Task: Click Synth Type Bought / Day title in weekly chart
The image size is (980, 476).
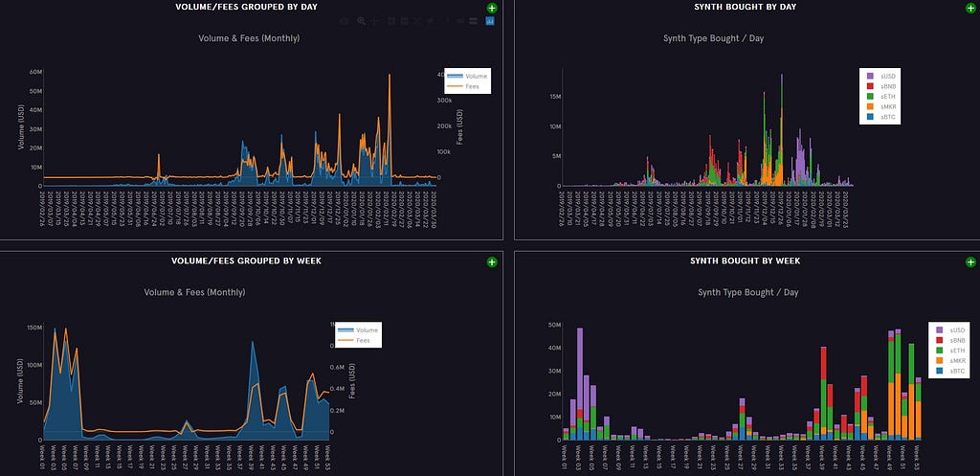Action: 748,292
